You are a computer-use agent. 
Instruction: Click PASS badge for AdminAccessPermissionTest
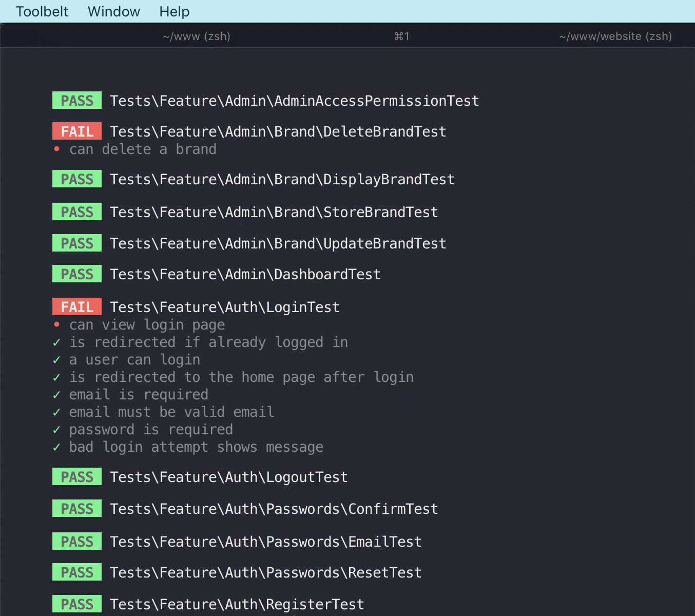(x=77, y=101)
